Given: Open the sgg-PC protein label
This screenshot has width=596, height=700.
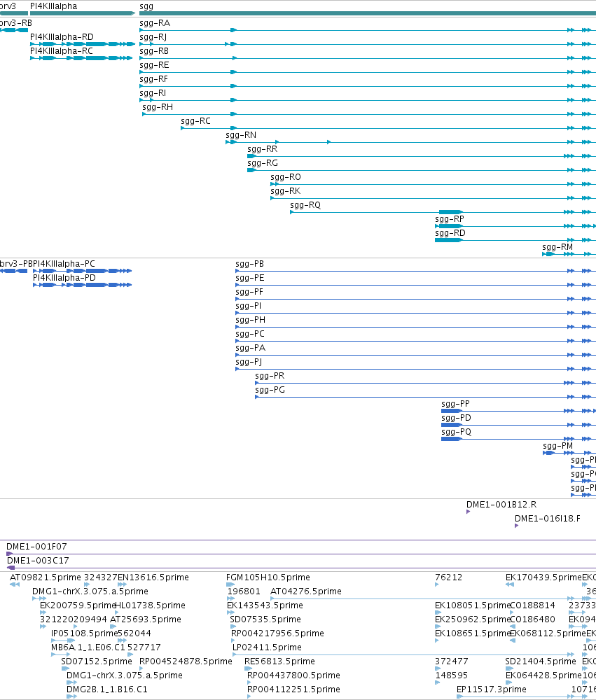Looking at the screenshot, I should (x=250, y=334).
